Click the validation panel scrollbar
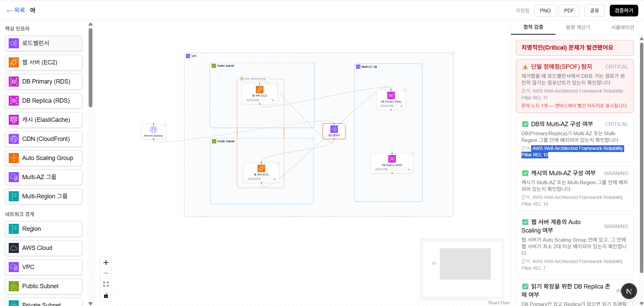 pos(641,158)
